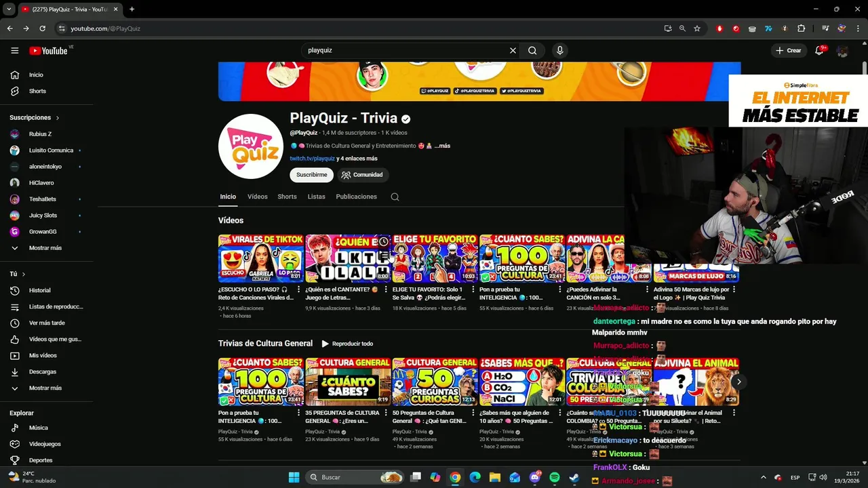Viewport: 868px width, 488px height.
Task: Open Chrome three-dot menu
Action: click(858, 28)
